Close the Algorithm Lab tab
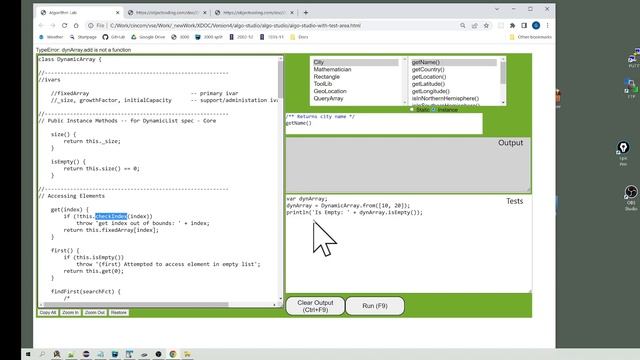The height and width of the screenshot is (360, 640). tap(118, 13)
